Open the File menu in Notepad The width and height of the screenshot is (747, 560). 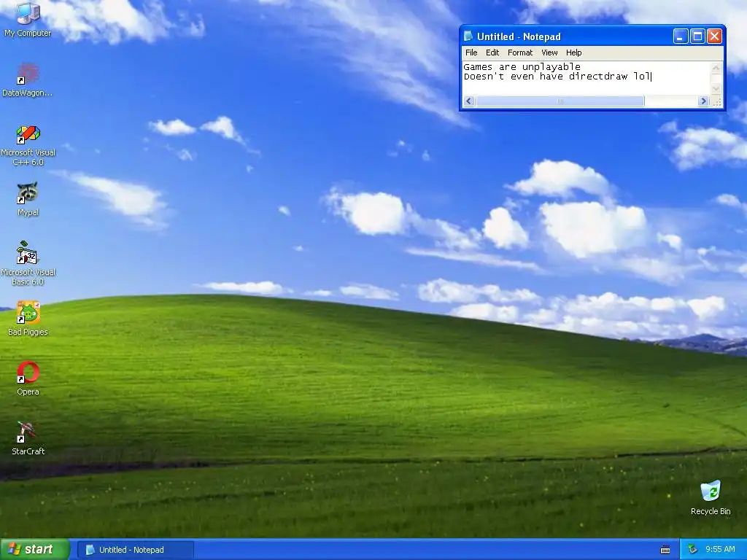pyautogui.click(x=471, y=52)
